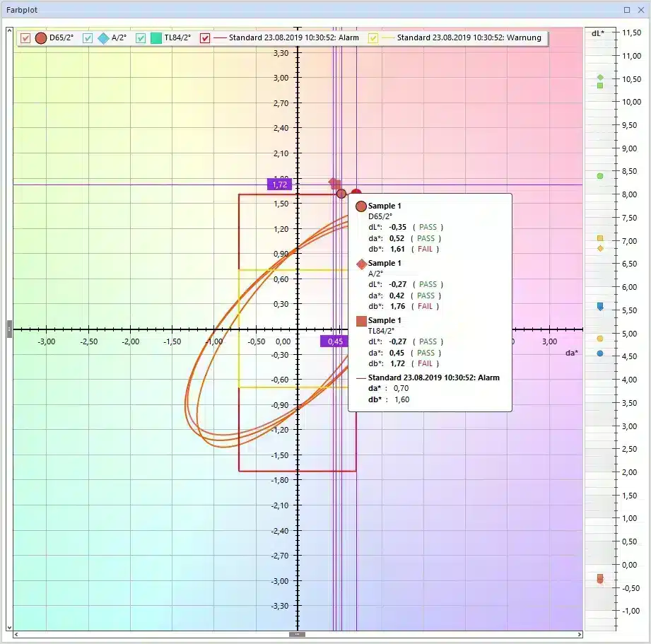Image resolution: width=651 pixels, height=644 pixels.
Task: Click the tooltip A/2° Sample 1 diamond icon
Action: tap(361, 264)
